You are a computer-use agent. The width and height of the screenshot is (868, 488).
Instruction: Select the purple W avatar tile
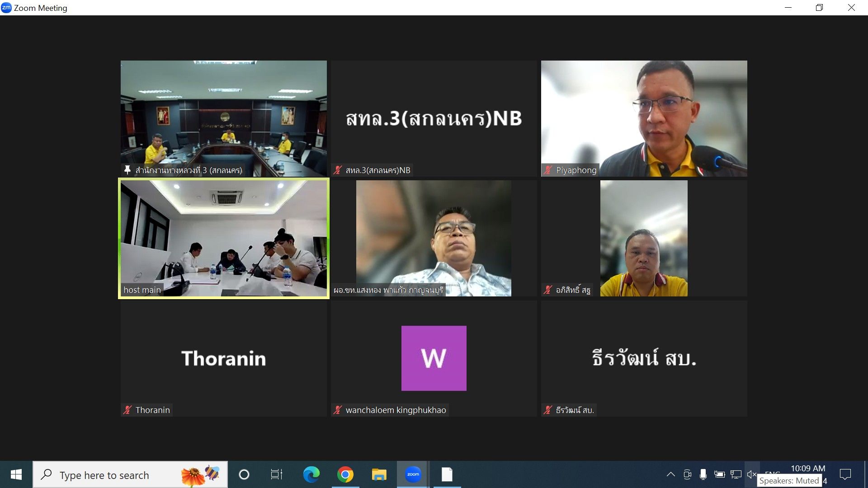[434, 358]
